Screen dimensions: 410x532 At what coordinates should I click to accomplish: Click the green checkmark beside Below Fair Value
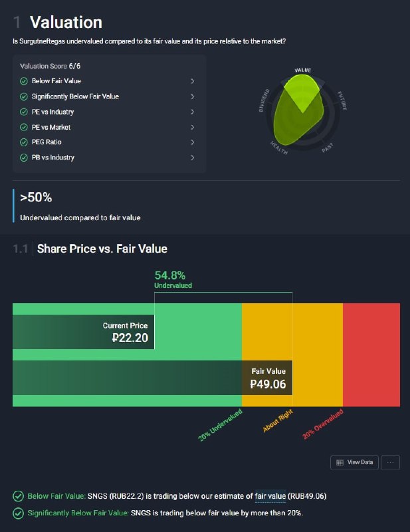tap(24, 81)
